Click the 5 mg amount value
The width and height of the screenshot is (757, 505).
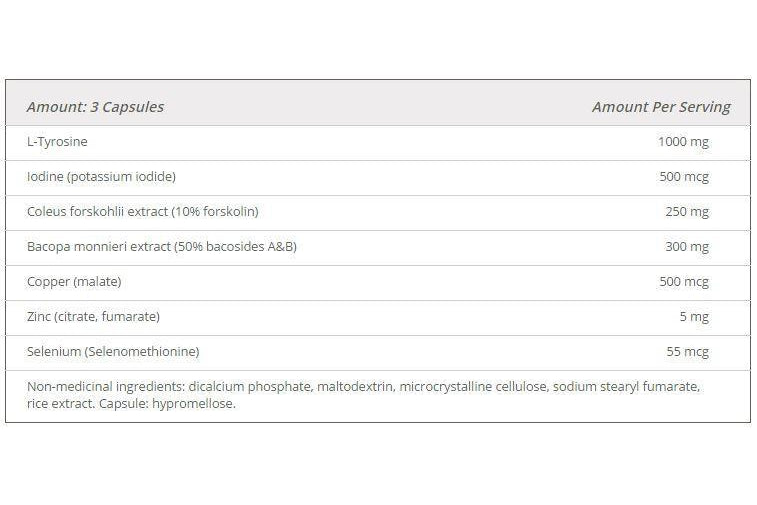coord(693,317)
